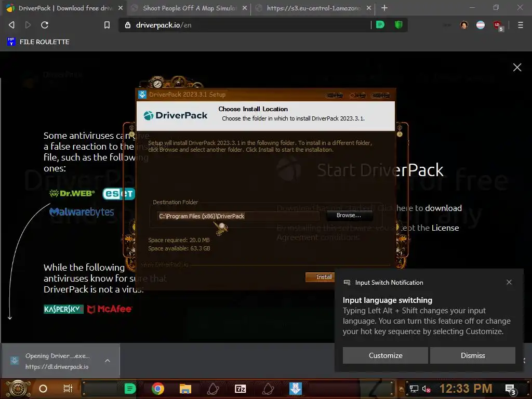This screenshot has height=399, width=532.
Task: Click the DriverPack Setup title bar icon
Action: click(x=142, y=95)
